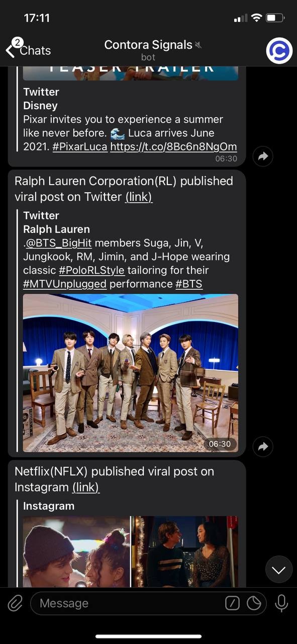The width and height of the screenshot is (297, 644).
Task: Open the #PixarLuca hashtag
Action: pos(80,147)
